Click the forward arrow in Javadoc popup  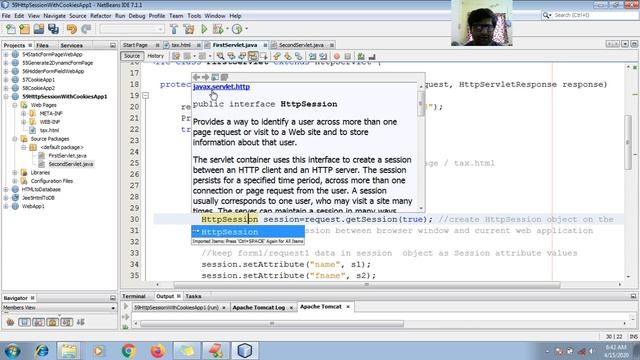pos(205,77)
